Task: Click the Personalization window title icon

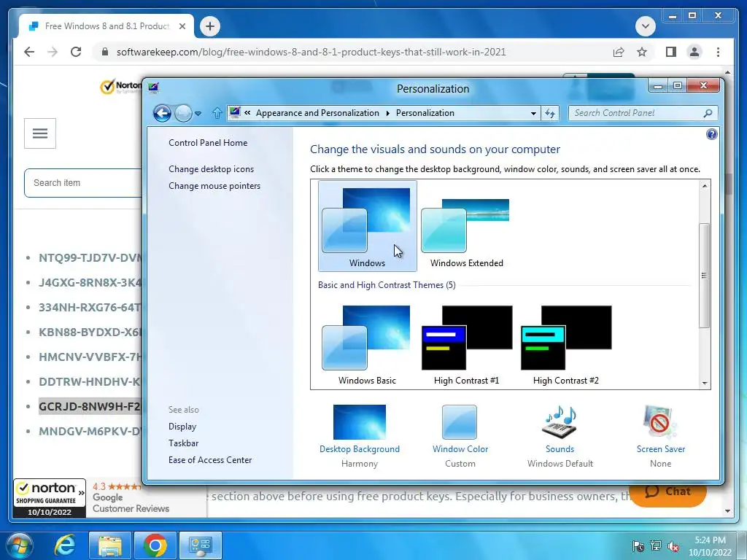Action: (x=153, y=87)
